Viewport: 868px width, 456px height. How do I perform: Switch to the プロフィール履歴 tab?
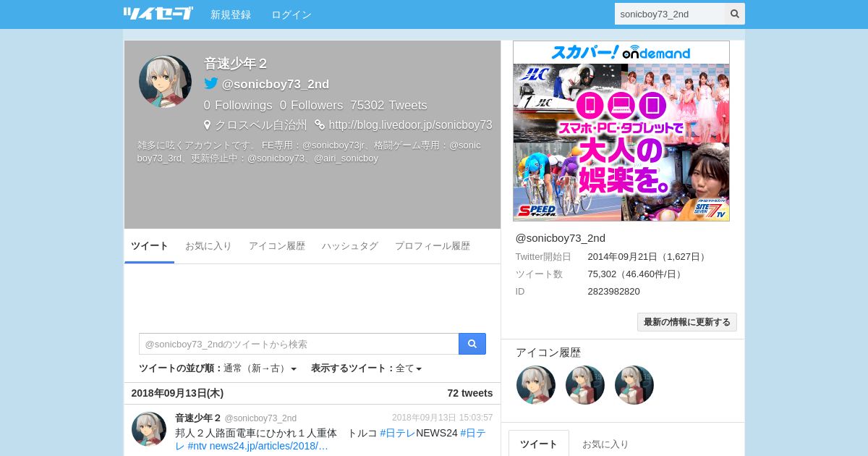click(433, 246)
